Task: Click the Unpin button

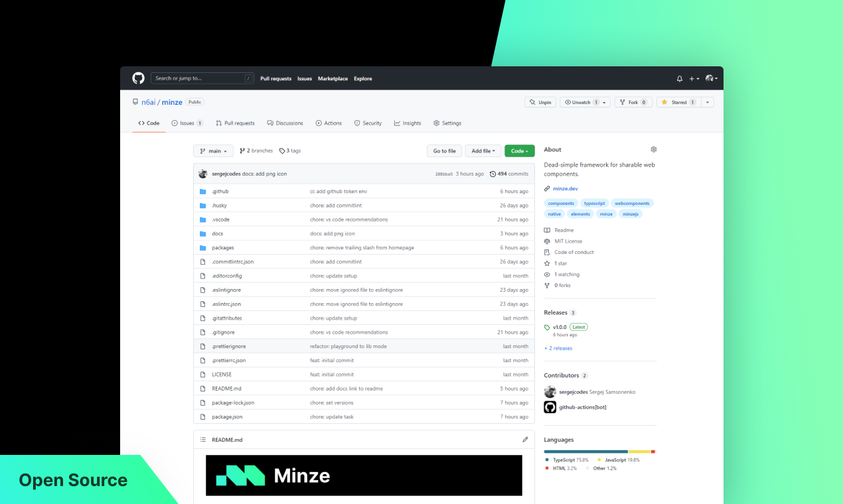Action: point(540,102)
